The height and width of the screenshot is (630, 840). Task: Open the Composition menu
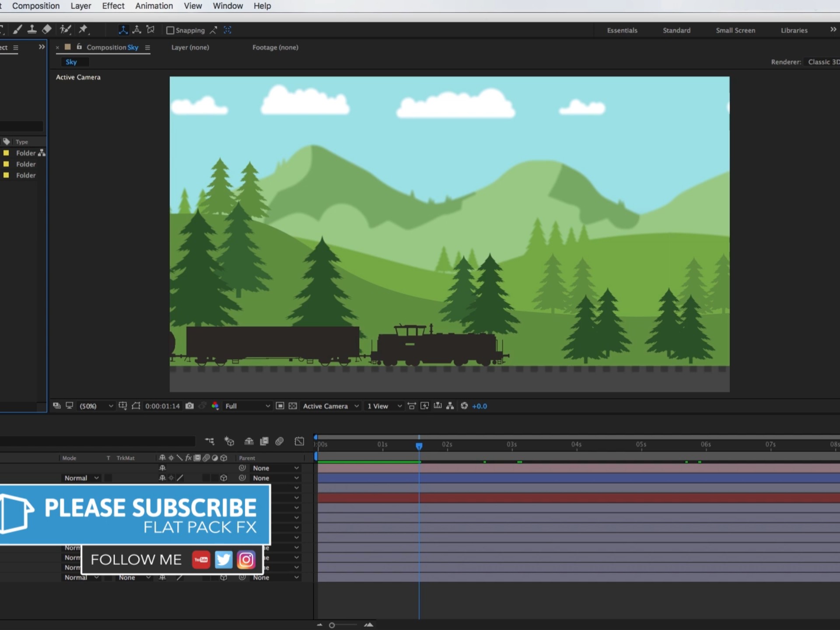[36, 6]
